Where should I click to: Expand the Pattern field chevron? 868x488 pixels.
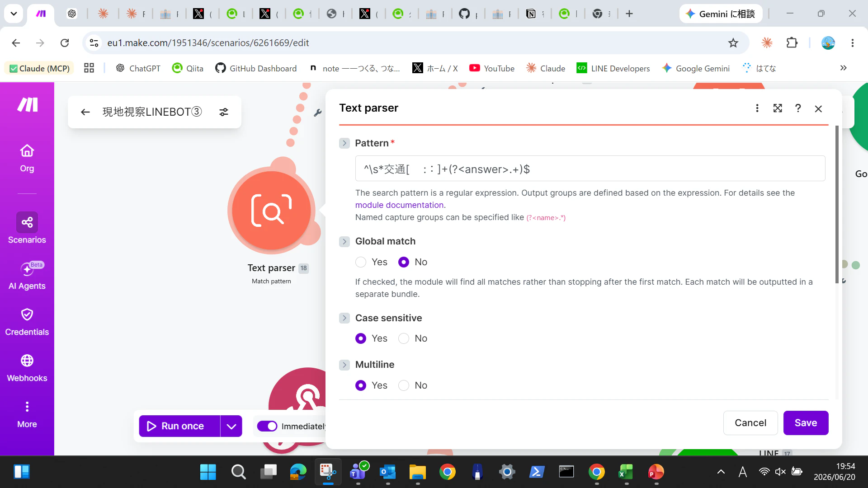[x=344, y=143]
